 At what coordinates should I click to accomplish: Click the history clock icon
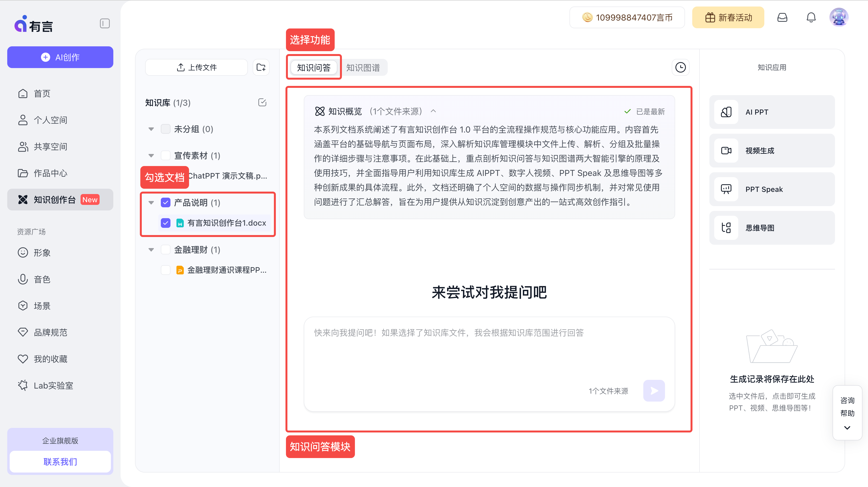pos(680,67)
